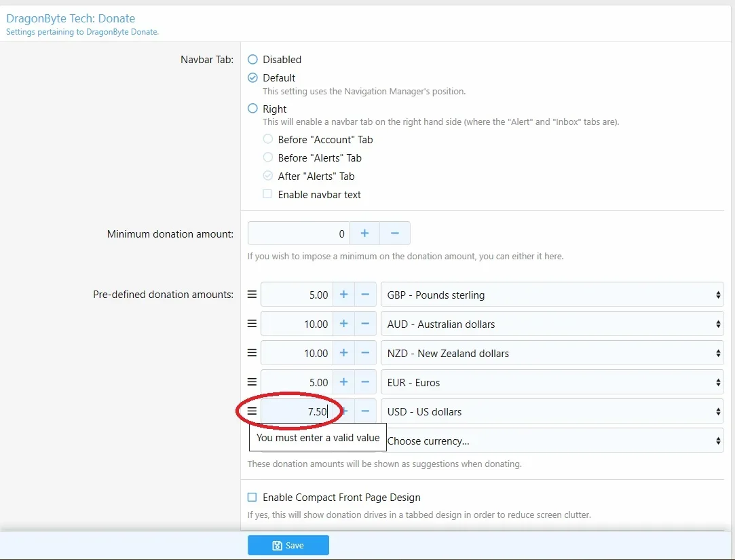The image size is (735, 560).
Task: Select the Right navbar tab option
Action: click(x=252, y=109)
